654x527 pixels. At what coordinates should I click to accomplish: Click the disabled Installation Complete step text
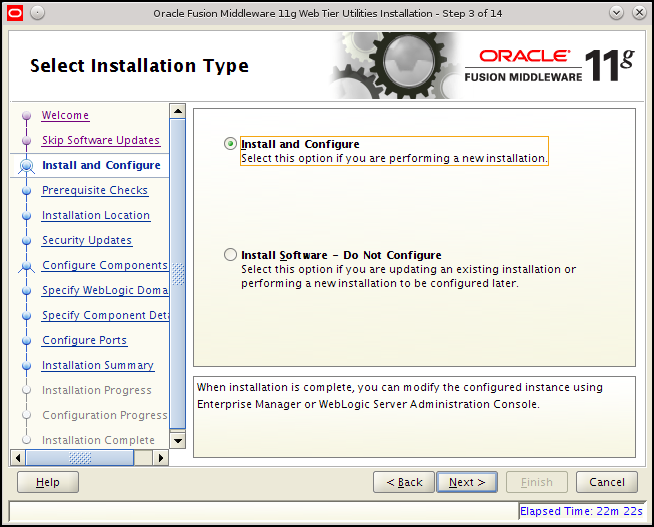point(98,440)
